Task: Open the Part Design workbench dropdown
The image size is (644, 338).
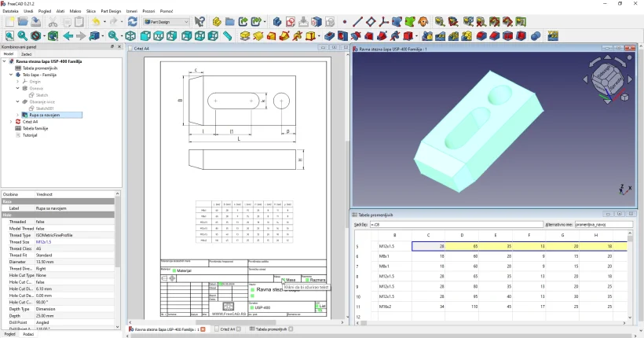Action: point(166,22)
